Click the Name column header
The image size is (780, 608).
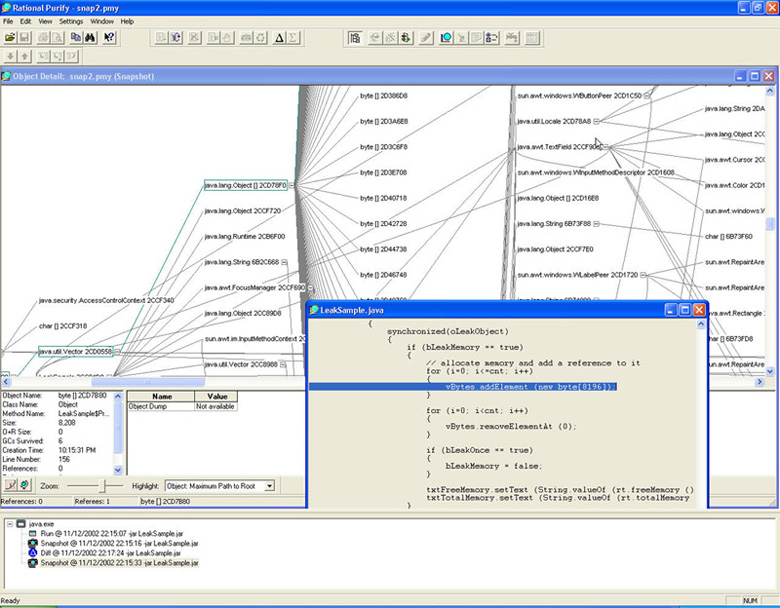161,397
